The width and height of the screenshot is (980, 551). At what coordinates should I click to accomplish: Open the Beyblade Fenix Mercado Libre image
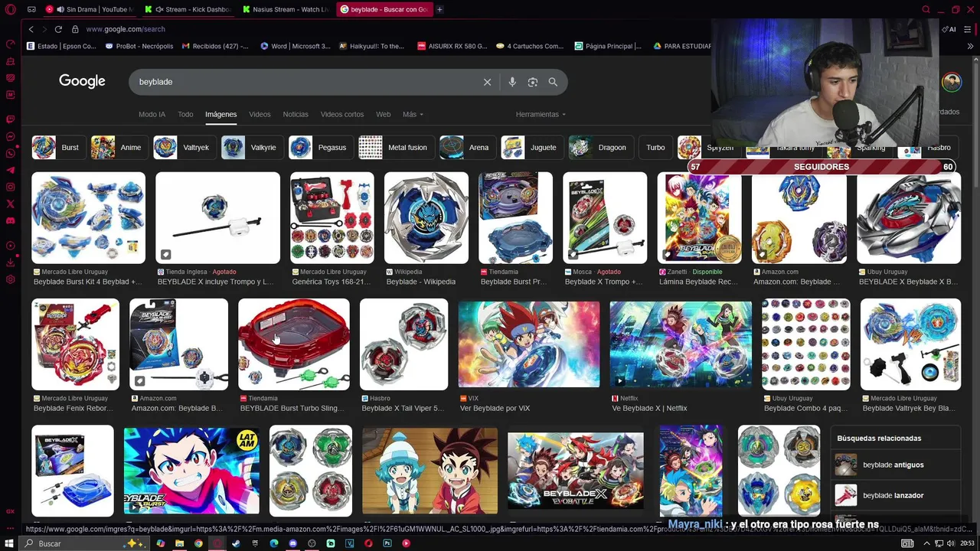click(x=75, y=344)
